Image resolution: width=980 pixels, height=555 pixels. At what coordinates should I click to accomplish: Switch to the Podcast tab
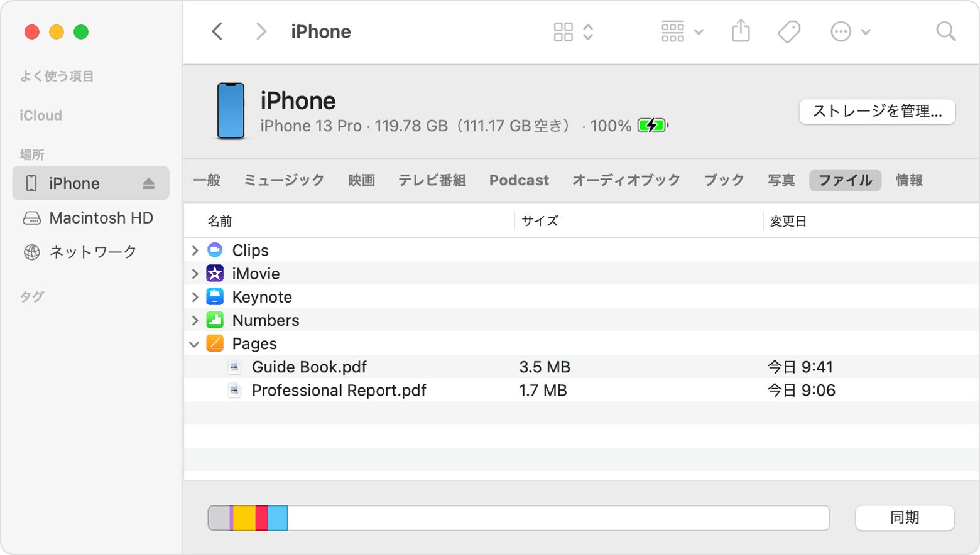[x=519, y=181]
